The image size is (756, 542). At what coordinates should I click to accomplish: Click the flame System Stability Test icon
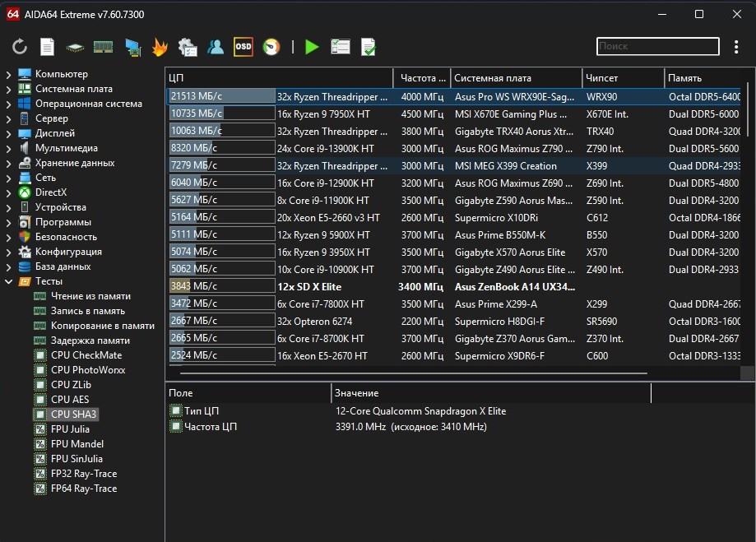pyautogui.click(x=160, y=48)
